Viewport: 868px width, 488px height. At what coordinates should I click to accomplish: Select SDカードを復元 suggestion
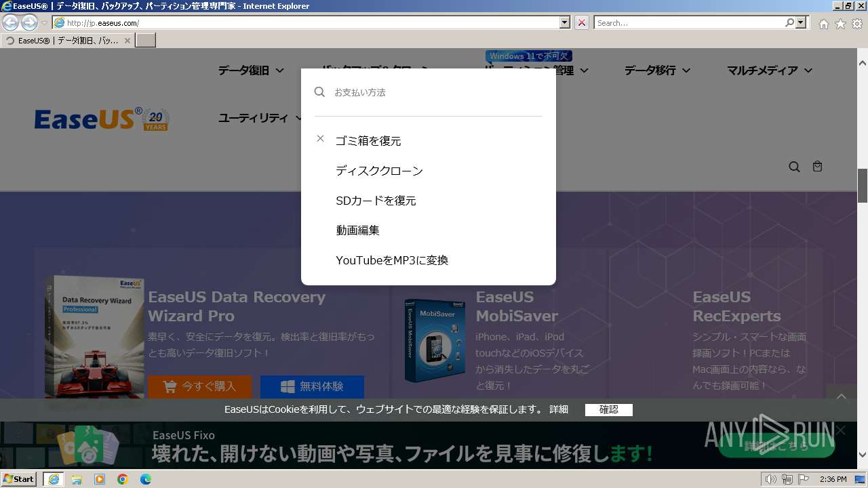coord(376,201)
